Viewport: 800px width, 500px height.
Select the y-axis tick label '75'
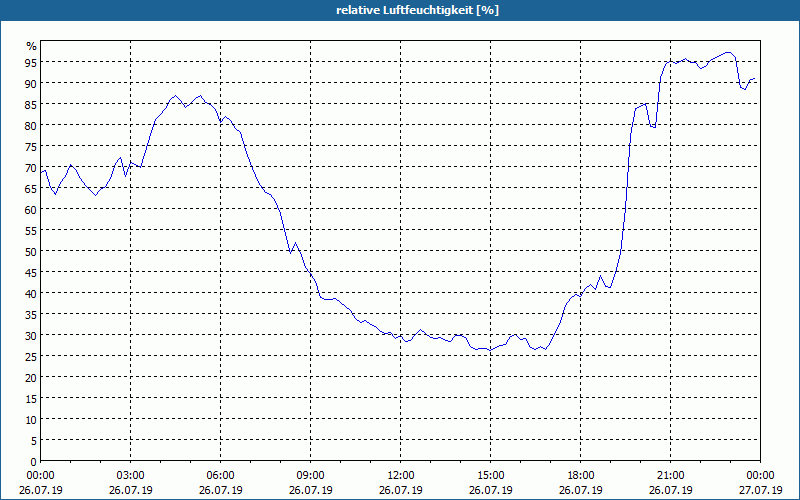30,146
